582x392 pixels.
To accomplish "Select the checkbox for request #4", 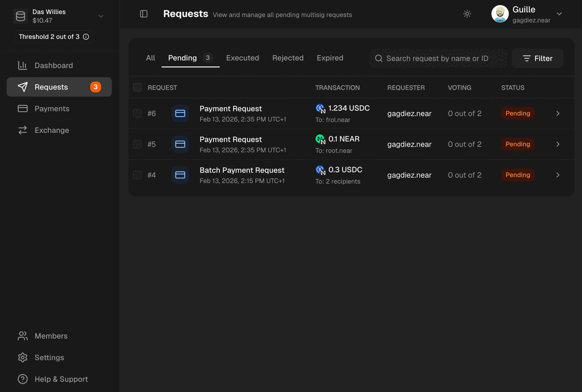I will (x=137, y=175).
